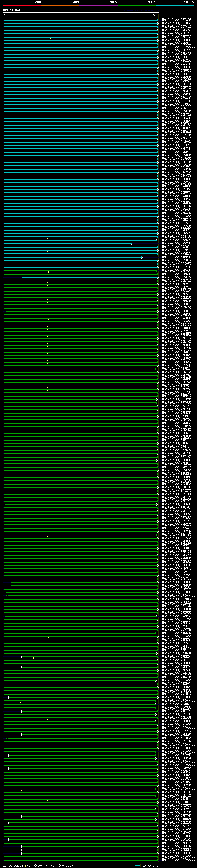Select the UniRef100_Q9XEK2 label
Image resolution: width=197 pixels, height=868 pixels.
[x=177, y=277]
